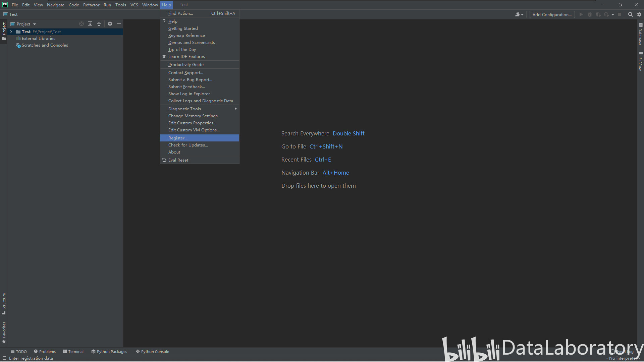Click the Eval Reset menu entry
Viewport: 644px width, 362px height.
coord(178,160)
